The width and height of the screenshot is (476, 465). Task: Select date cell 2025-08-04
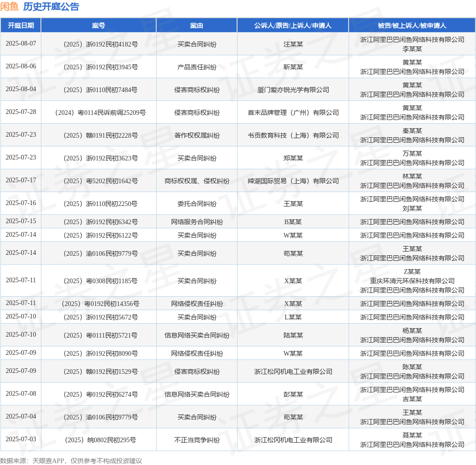pos(21,89)
